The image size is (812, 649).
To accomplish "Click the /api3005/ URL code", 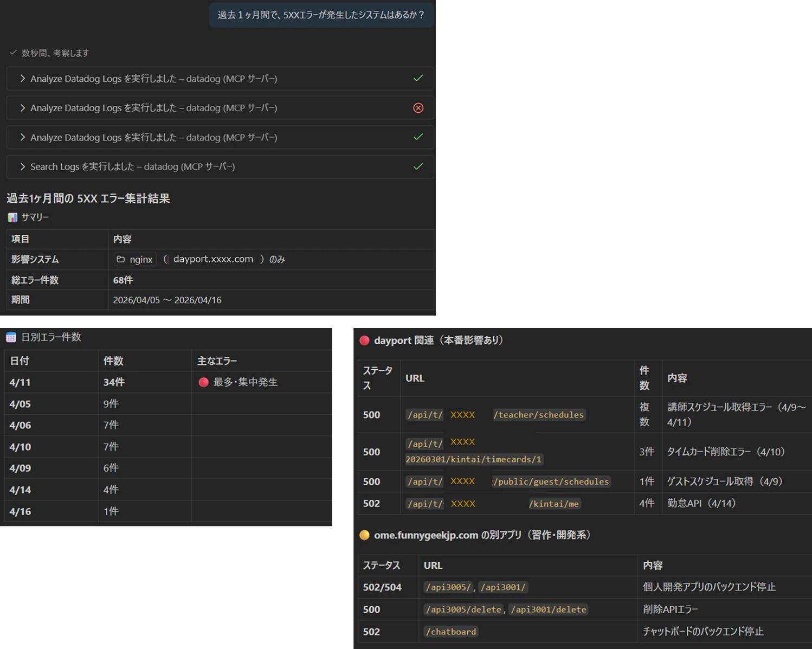I will coord(448,587).
